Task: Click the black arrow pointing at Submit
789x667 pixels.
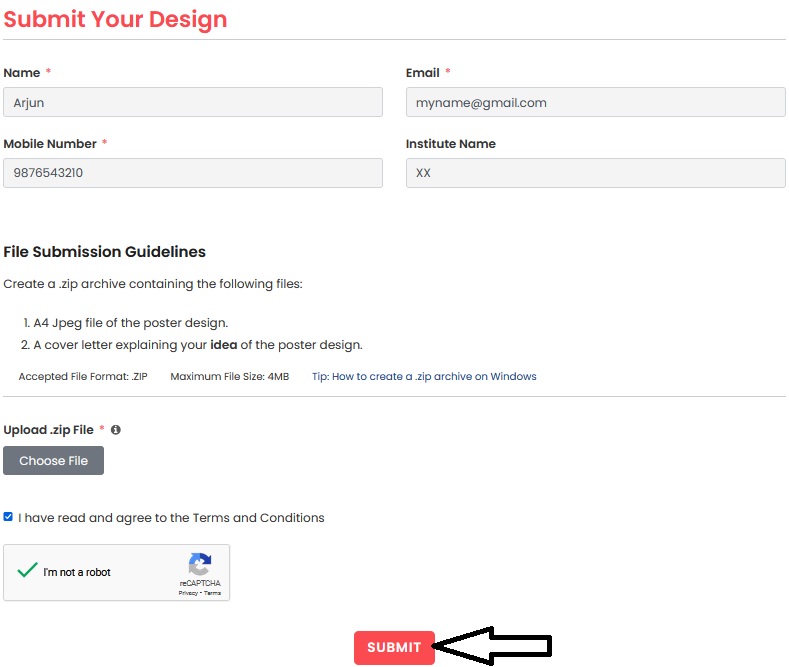Action: 495,646
